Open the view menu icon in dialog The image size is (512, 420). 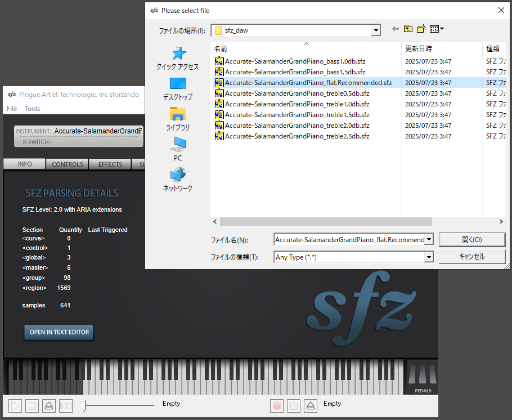(x=437, y=29)
